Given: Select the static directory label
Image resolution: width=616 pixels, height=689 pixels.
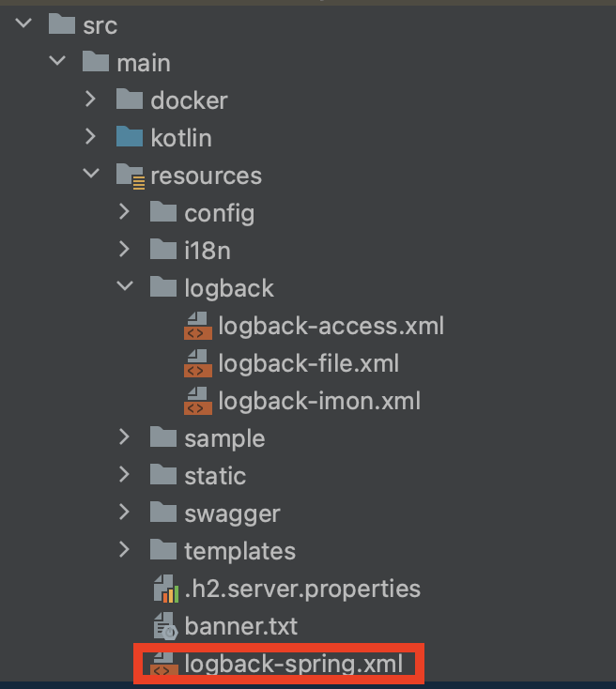Looking at the screenshot, I should pos(215,476).
